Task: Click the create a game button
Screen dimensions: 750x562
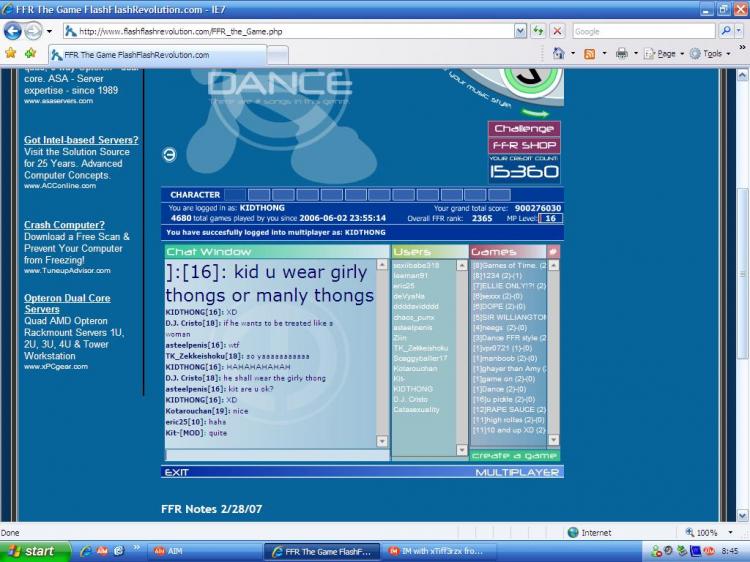Action: point(515,456)
